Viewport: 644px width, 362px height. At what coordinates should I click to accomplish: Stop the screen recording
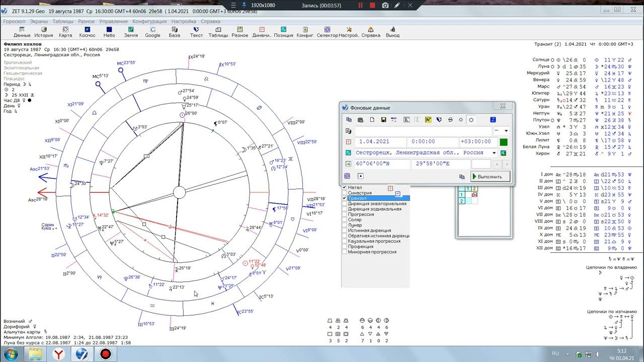pyautogui.click(x=372, y=5)
